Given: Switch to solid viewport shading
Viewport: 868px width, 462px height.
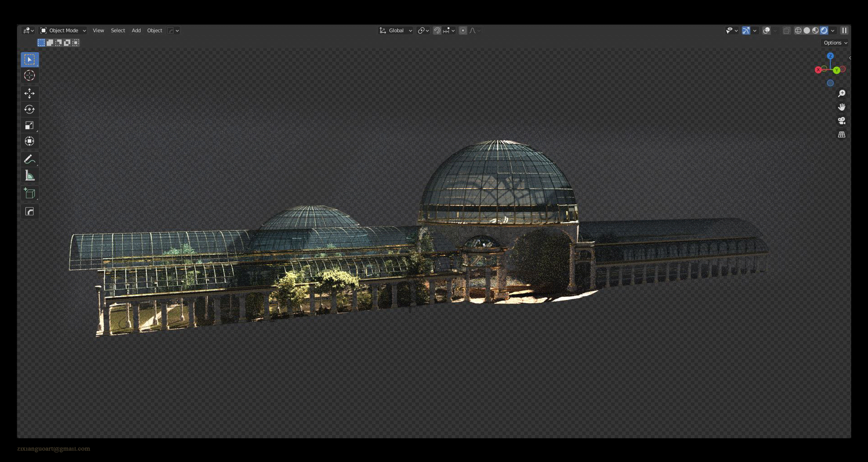Looking at the screenshot, I should (x=807, y=31).
